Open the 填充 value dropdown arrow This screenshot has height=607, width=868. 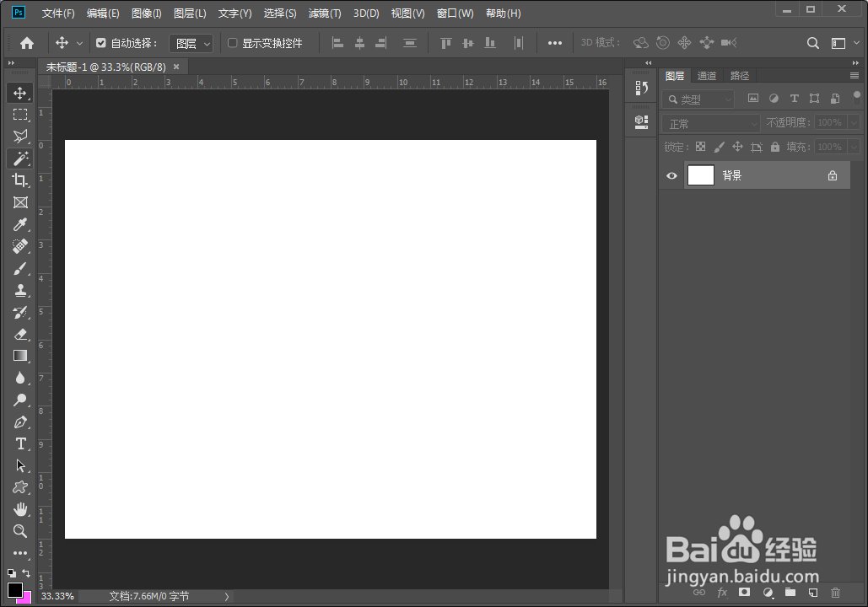click(x=855, y=148)
